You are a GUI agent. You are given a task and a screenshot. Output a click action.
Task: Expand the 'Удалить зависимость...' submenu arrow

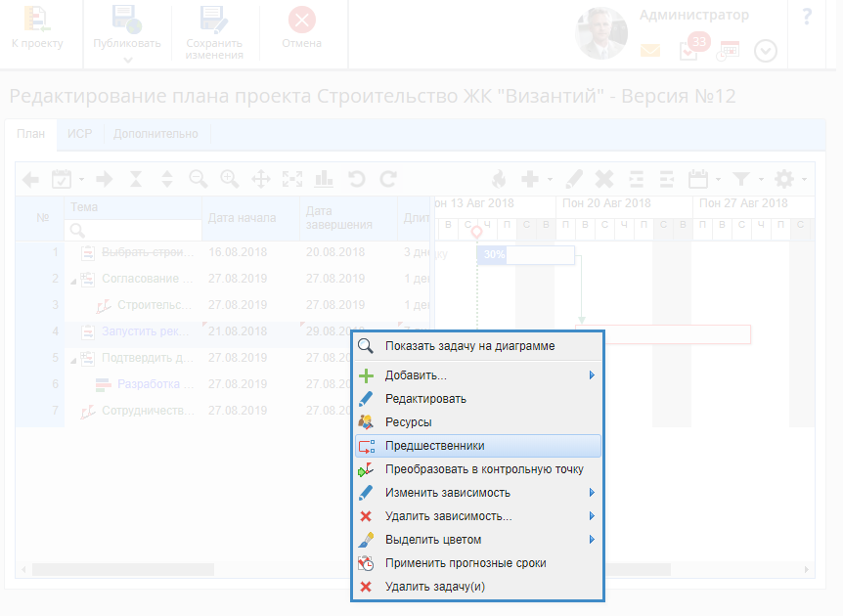(x=592, y=516)
